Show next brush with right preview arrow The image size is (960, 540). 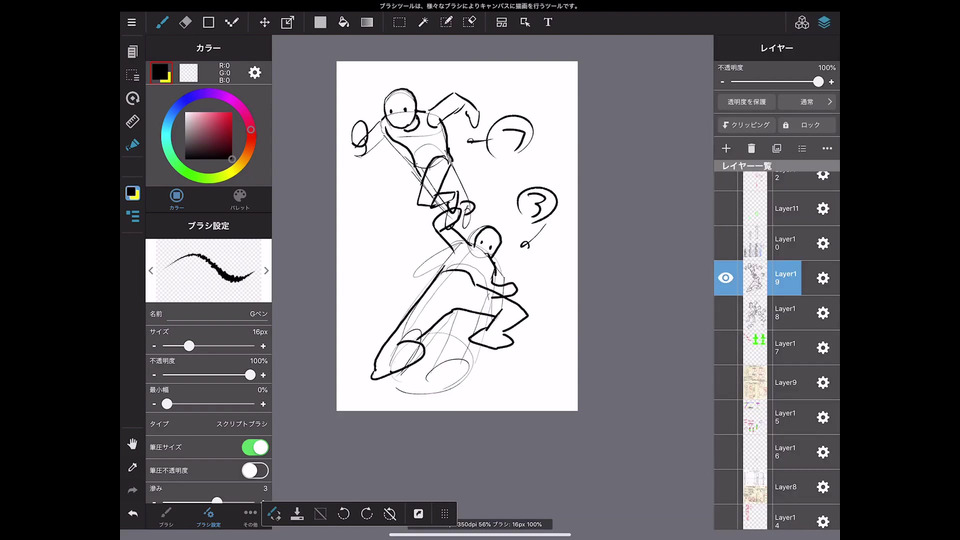[266, 271]
